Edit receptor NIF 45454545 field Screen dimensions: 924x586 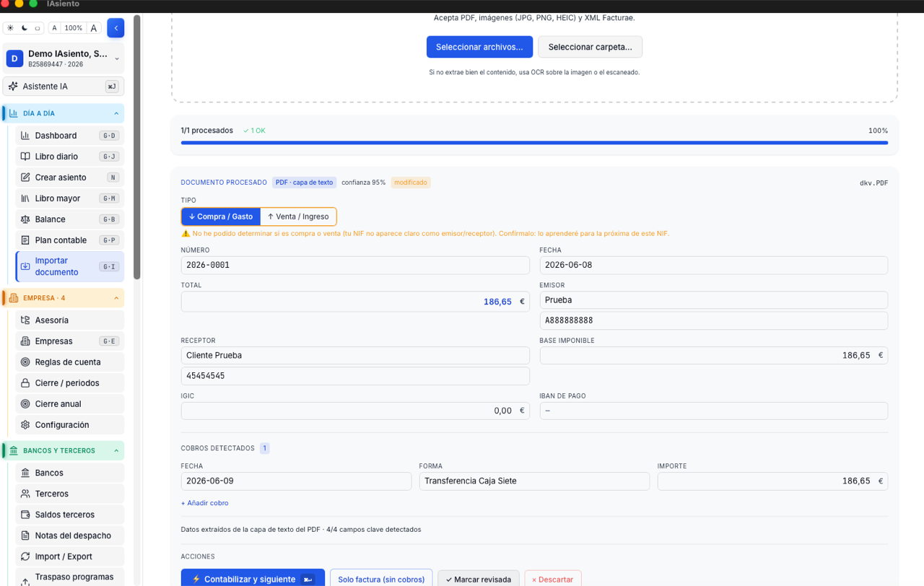(355, 376)
